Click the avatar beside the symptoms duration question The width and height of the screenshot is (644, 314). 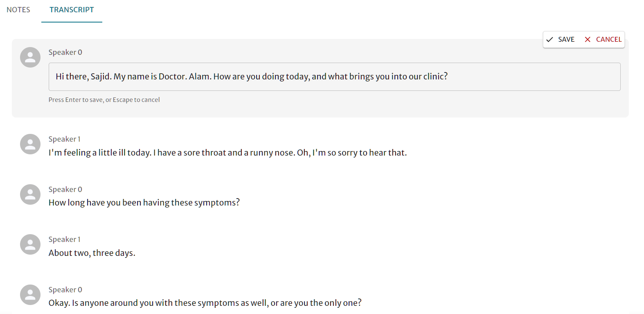[30, 194]
